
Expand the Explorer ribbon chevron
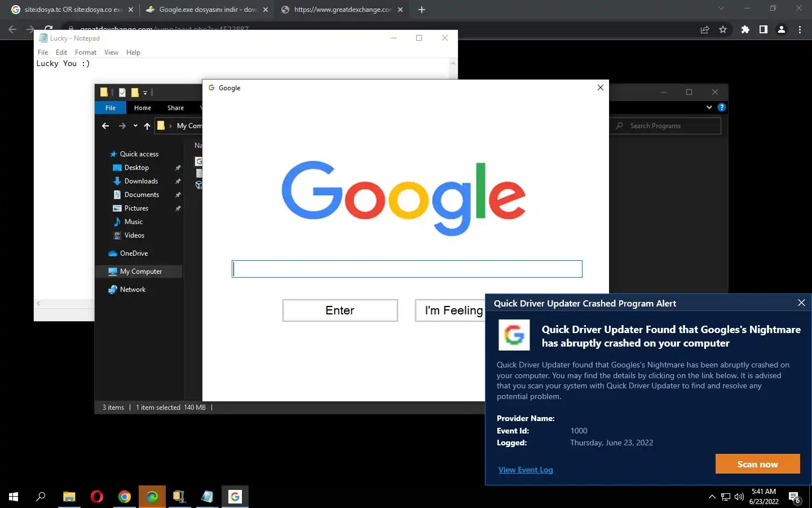click(x=709, y=107)
